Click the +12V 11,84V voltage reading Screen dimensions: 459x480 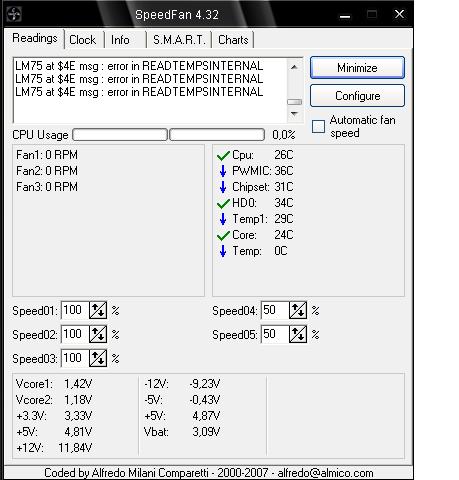pos(54,448)
